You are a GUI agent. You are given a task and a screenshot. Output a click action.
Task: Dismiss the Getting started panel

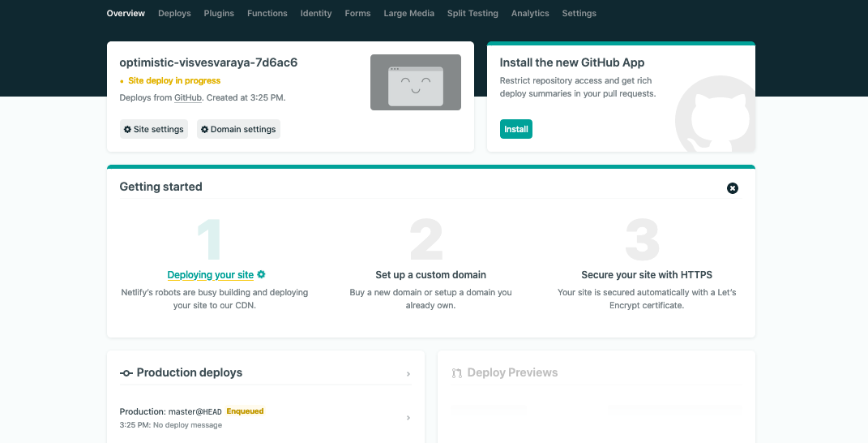tap(733, 188)
